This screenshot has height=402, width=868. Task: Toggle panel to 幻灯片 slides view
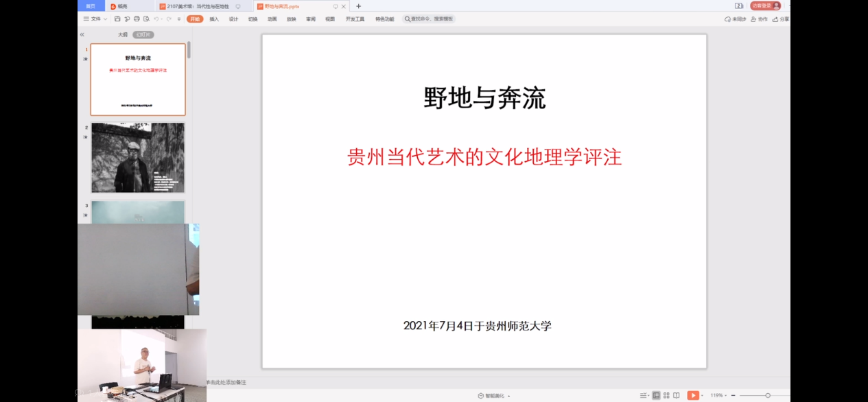tap(143, 34)
